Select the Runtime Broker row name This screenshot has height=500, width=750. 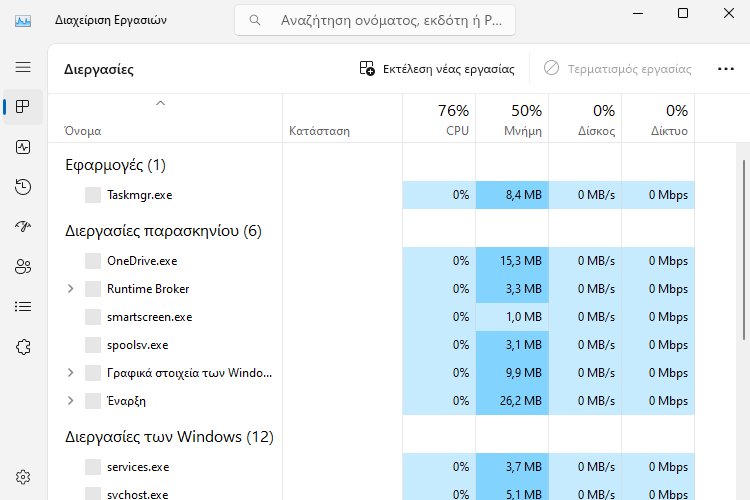[148, 289]
